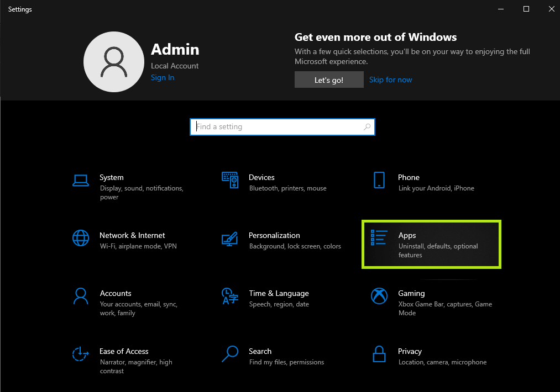
Task: Click 'Background, lock screen, colors' text
Action: click(295, 246)
